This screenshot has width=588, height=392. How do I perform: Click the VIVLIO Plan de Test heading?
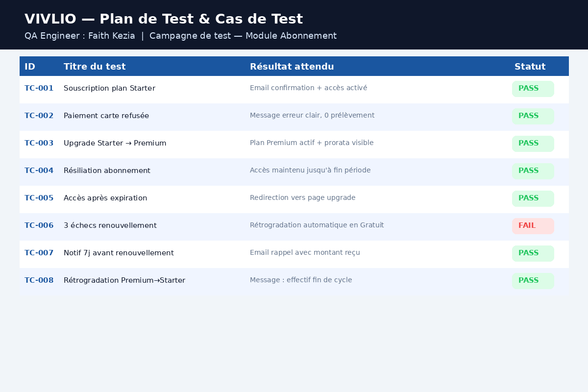click(164, 19)
